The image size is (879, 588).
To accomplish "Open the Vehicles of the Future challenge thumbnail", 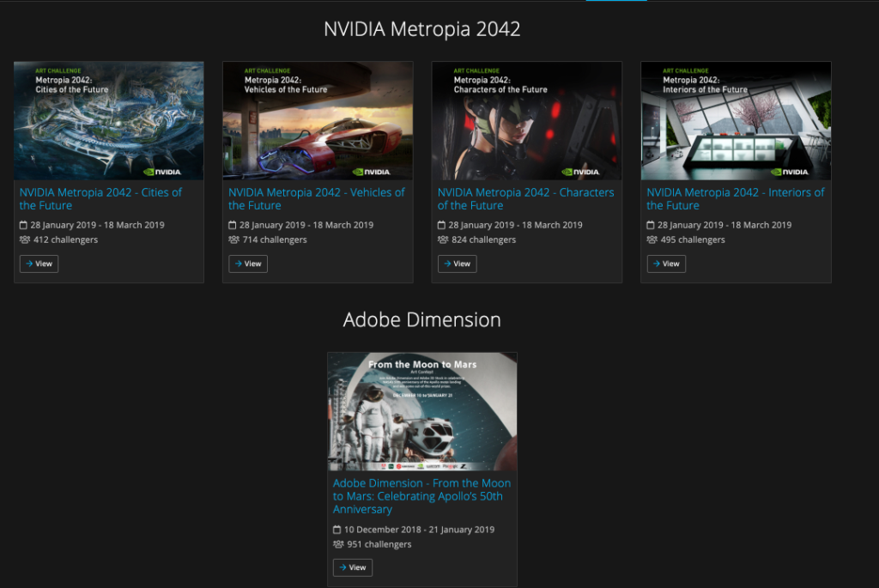I will point(318,120).
